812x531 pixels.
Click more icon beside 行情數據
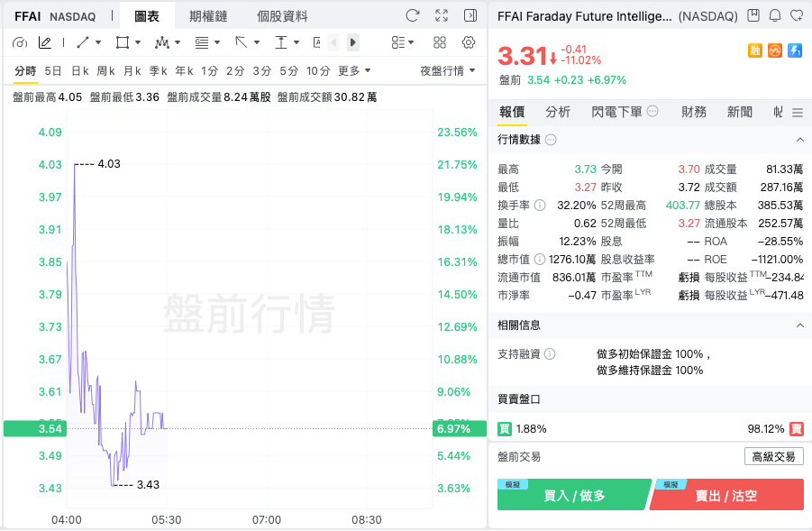point(551,140)
